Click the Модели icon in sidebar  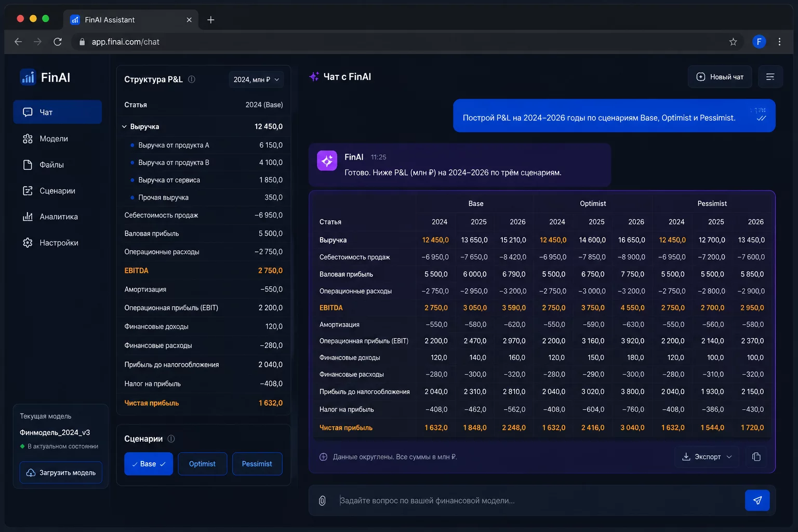[28, 139]
